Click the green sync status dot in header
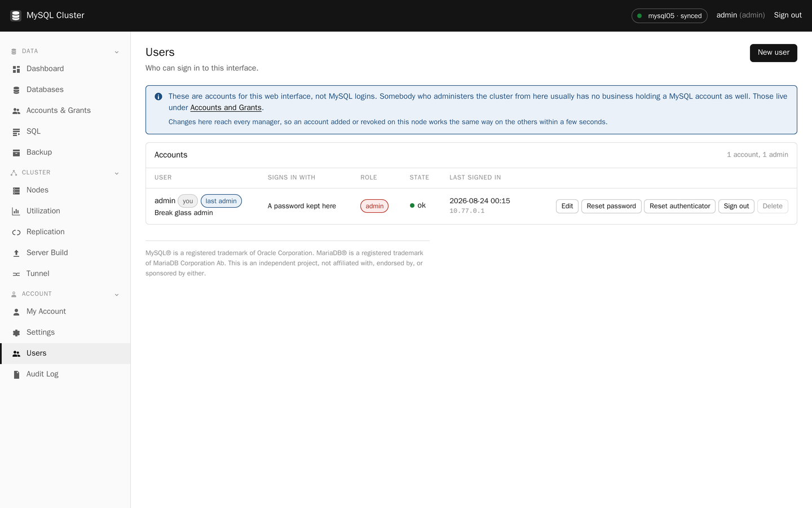This screenshot has width=812, height=508. [639, 16]
